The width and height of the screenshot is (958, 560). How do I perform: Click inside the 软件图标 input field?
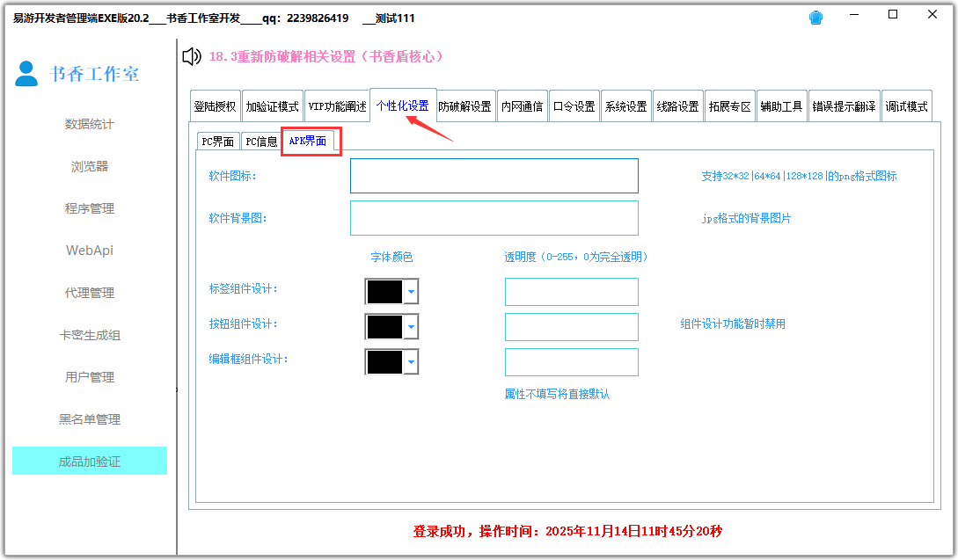coord(494,175)
